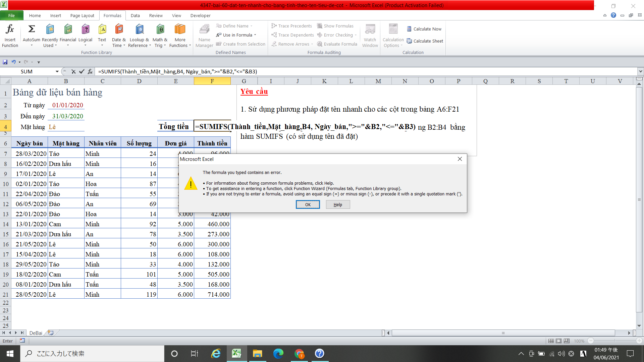The height and width of the screenshot is (362, 644).
Task: Cancel the formula entry with X icon
Action: click(73, 71)
